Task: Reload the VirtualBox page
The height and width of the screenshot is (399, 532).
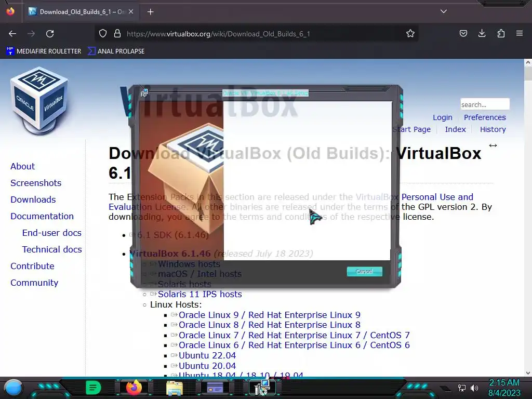Action: point(50,34)
